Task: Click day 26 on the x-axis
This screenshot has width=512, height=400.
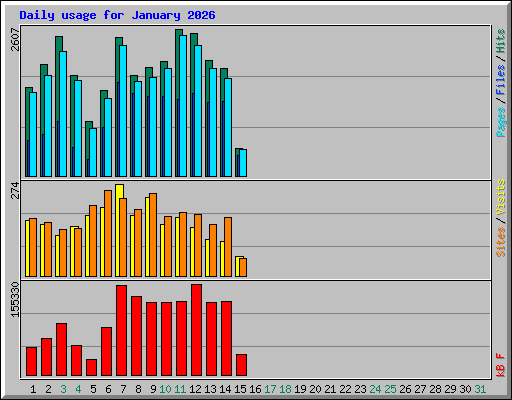Action: pos(405,389)
